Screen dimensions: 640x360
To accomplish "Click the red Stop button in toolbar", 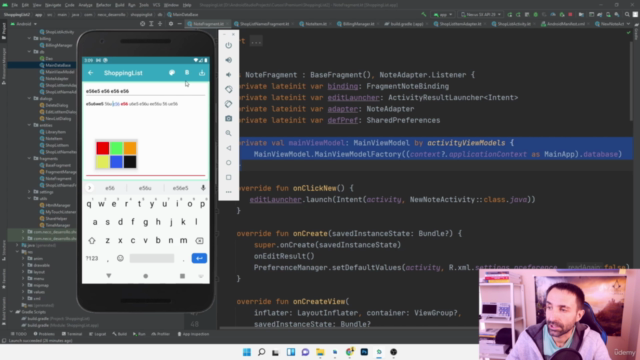I will 570,14.
